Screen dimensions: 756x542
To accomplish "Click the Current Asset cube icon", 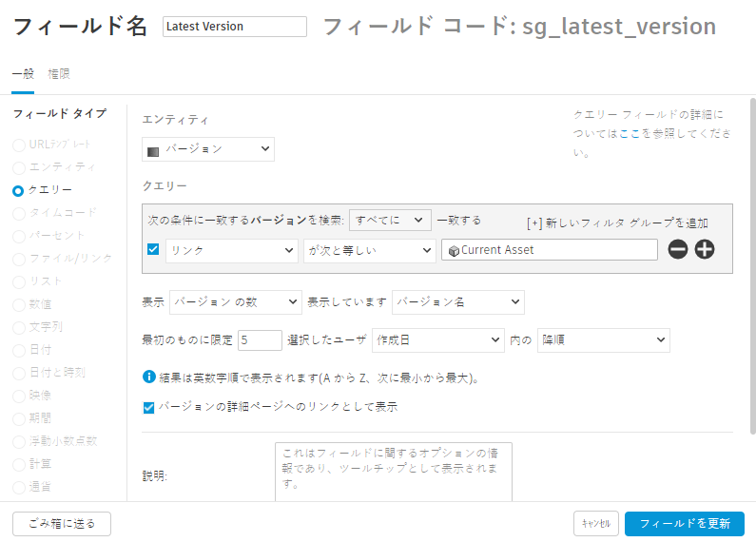I will tap(454, 250).
